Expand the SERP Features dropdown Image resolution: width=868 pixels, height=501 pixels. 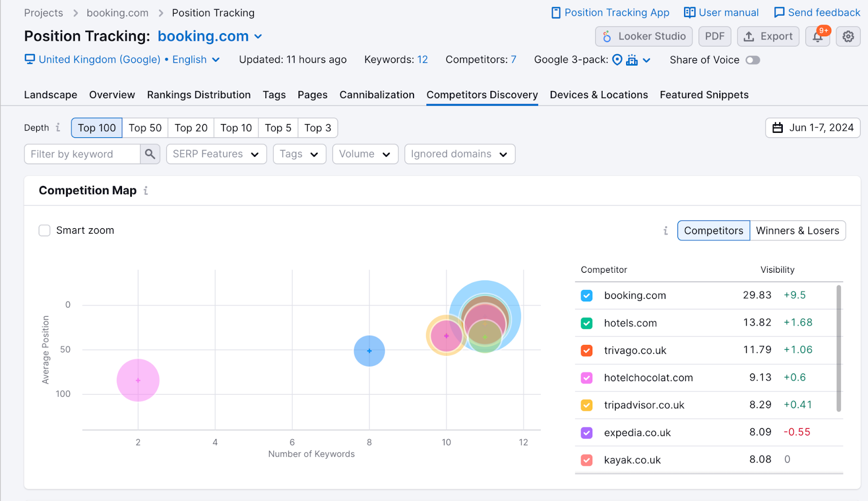coord(216,154)
